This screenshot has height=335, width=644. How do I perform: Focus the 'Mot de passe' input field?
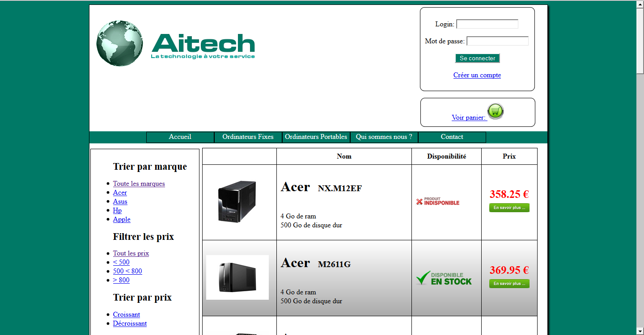pyautogui.click(x=497, y=41)
